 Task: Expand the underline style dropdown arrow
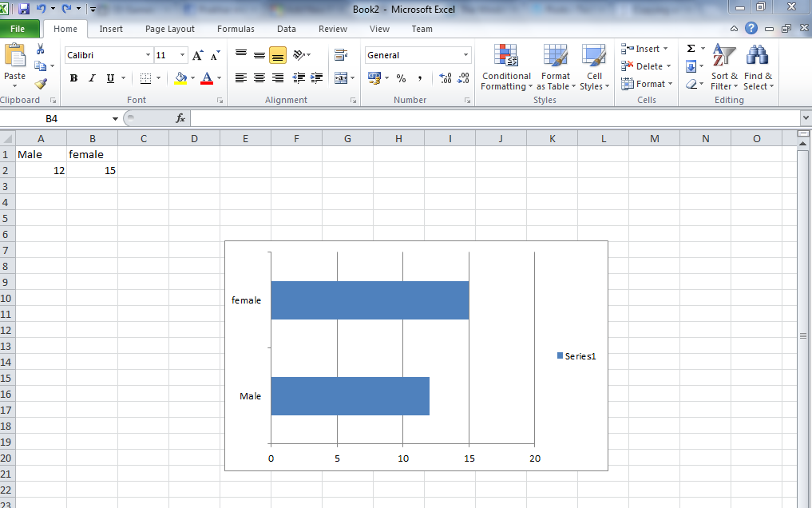[123, 78]
